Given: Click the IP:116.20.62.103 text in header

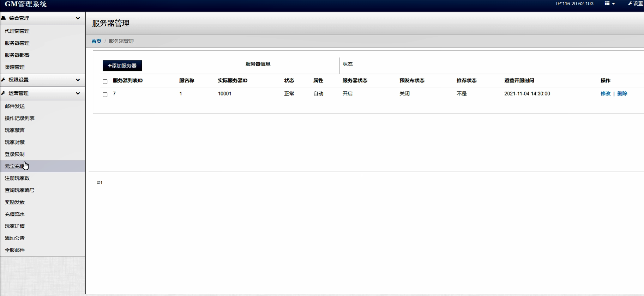Looking at the screenshot, I should (574, 4).
